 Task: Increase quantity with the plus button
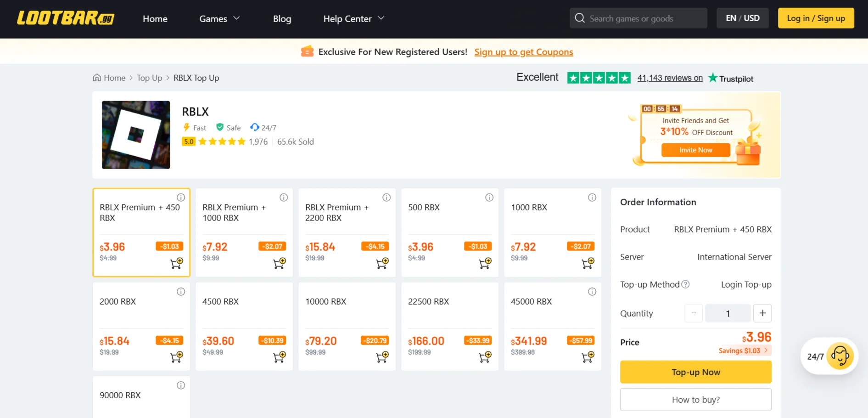[762, 313]
